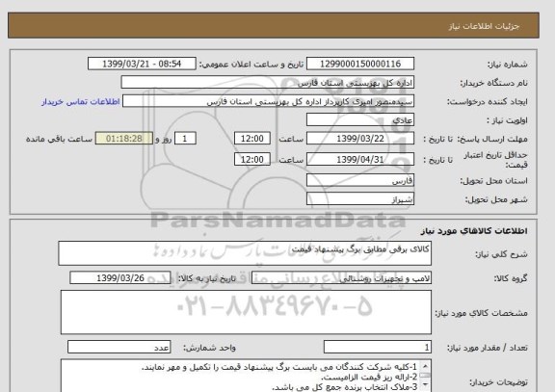Click remaining time countdown 01:18:28
Screen dimensions: 555x392
(x=124, y=139)
